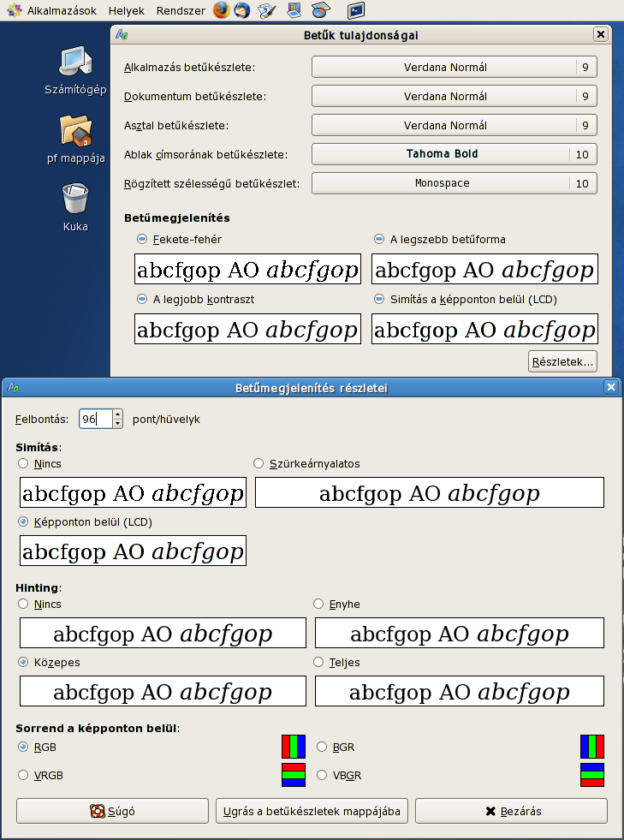Click the VBGR subpixel order color icon
This screenshot has width=624, height=840.
pos(592,775)
